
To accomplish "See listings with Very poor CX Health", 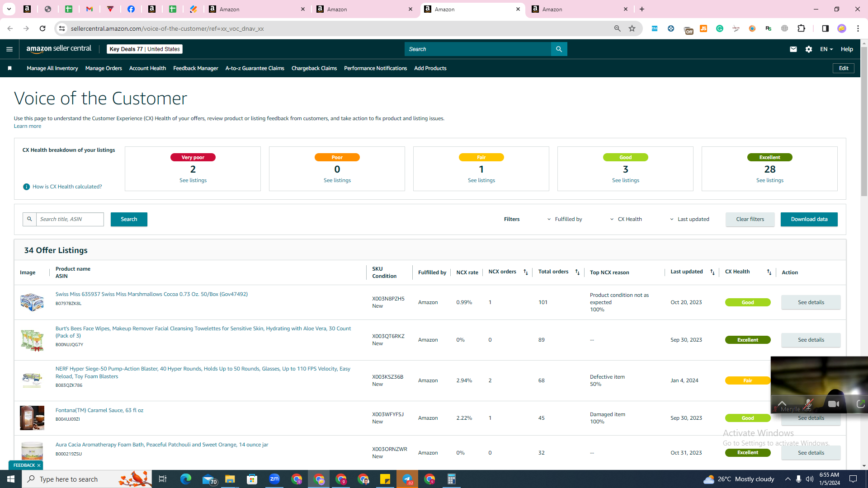I will click(x=193, y=180).
